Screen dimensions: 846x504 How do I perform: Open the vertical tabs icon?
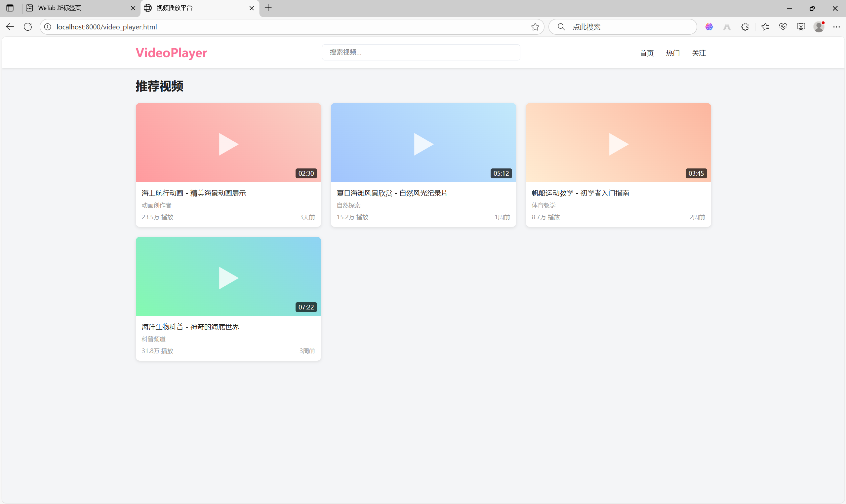point(10,8)
